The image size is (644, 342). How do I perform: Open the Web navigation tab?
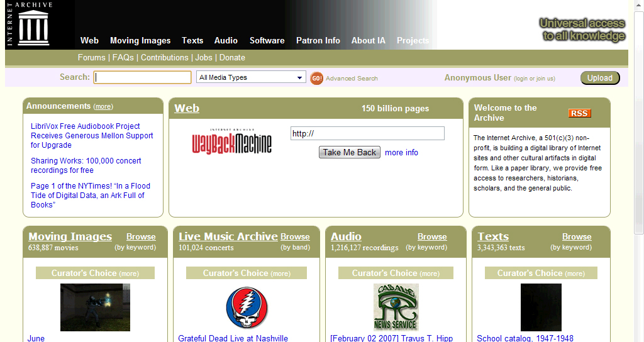[x=89, y=40]
